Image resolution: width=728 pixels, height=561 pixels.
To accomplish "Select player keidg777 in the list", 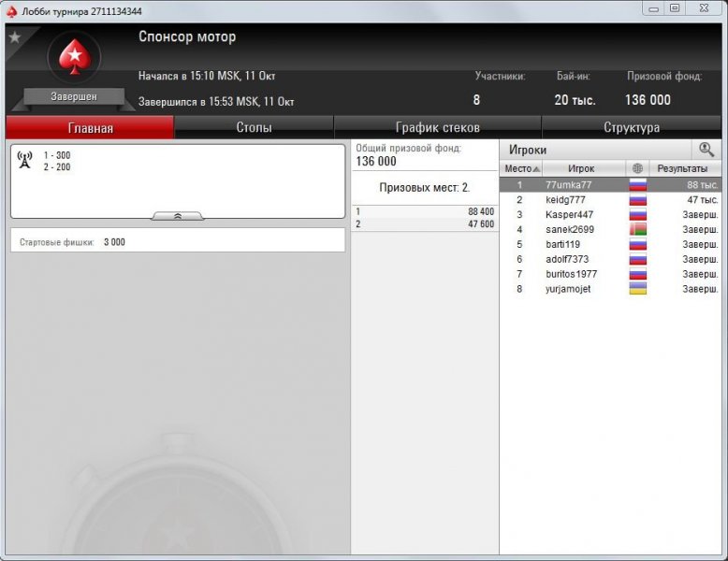I will pyautogui.click(x=565, y=200).
